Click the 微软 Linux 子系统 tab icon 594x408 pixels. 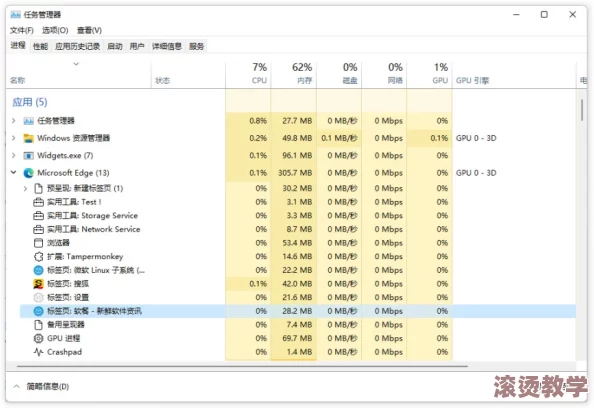(38, 270)
